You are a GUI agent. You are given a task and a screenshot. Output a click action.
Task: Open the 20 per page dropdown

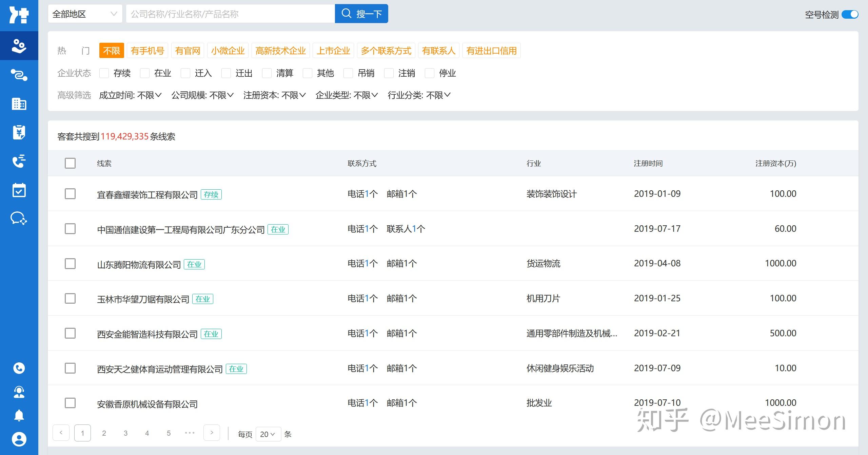click(x=268, y=434)
